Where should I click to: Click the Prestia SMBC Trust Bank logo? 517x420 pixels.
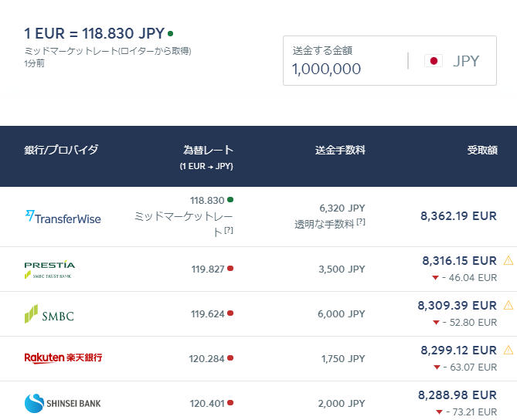(x=49, y=269)
